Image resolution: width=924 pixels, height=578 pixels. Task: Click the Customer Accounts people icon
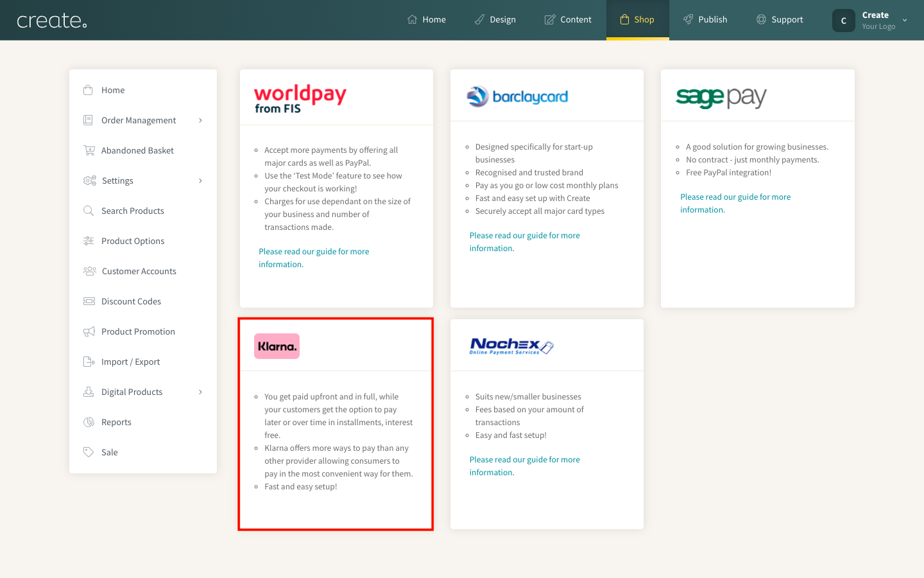point(89,271)
